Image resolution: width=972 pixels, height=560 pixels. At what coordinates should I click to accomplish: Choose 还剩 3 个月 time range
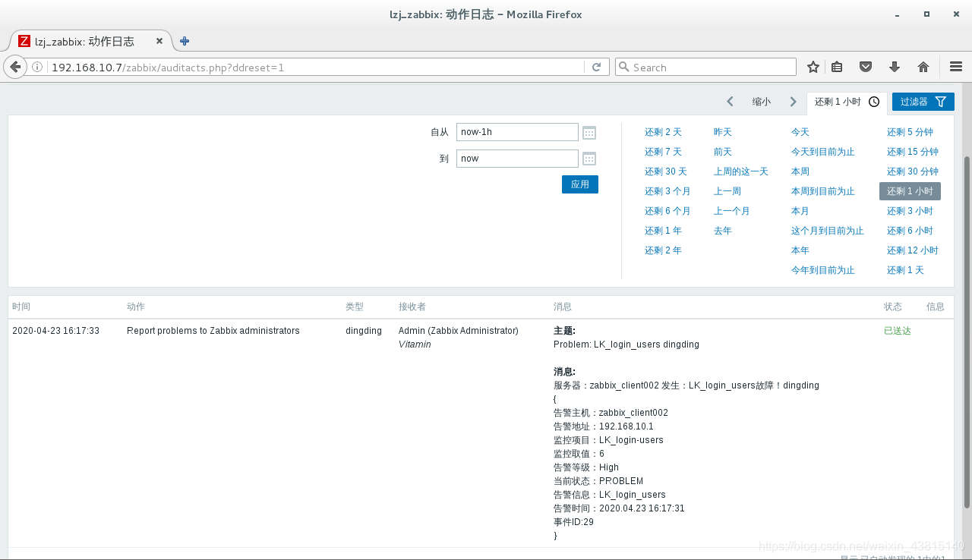[667, 191]
